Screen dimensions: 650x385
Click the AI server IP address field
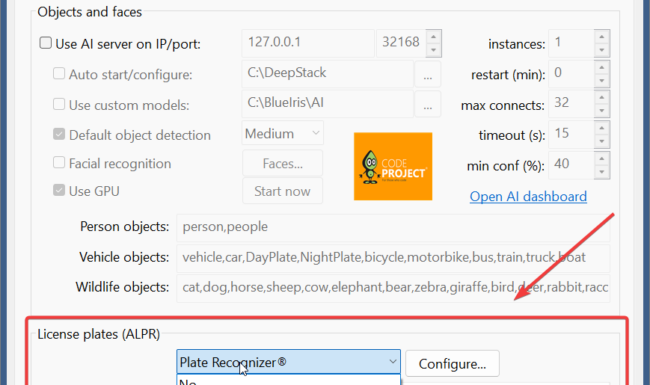click(308, 43)
